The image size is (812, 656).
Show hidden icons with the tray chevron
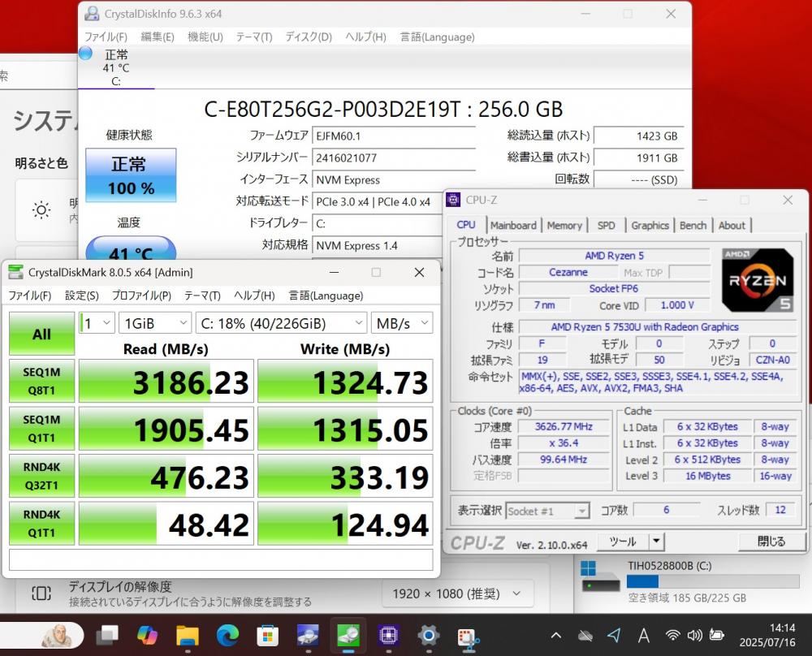pos(556,635)
